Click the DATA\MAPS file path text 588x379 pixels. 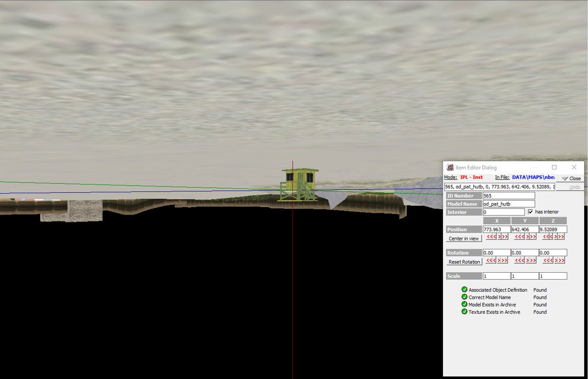click(x=533, y=177)
